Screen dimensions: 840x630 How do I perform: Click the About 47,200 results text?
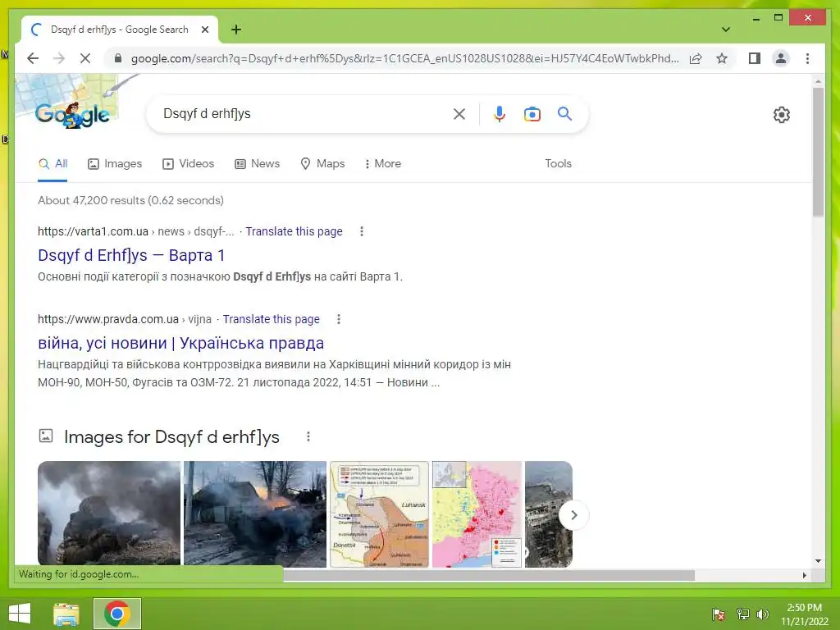point(130,200)
